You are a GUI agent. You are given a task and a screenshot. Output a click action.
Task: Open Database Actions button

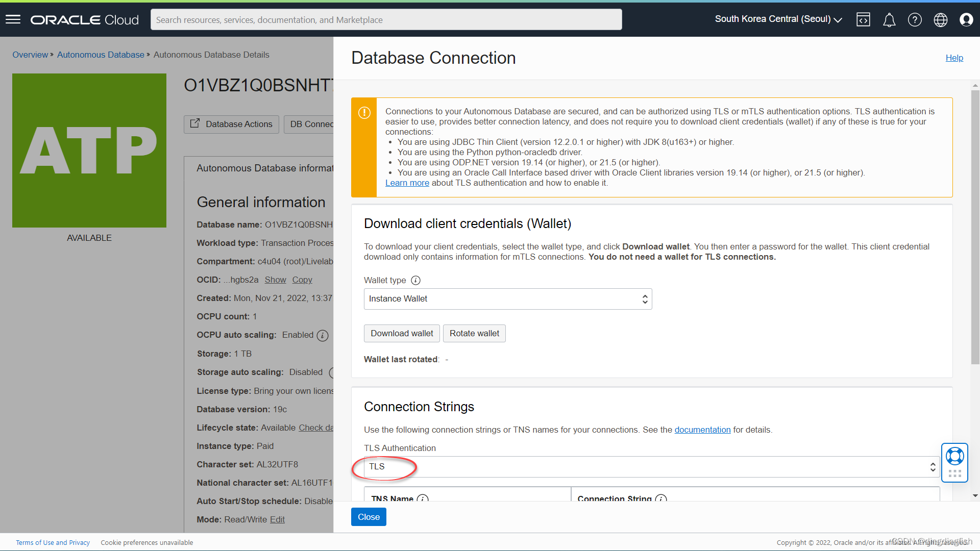231,124
